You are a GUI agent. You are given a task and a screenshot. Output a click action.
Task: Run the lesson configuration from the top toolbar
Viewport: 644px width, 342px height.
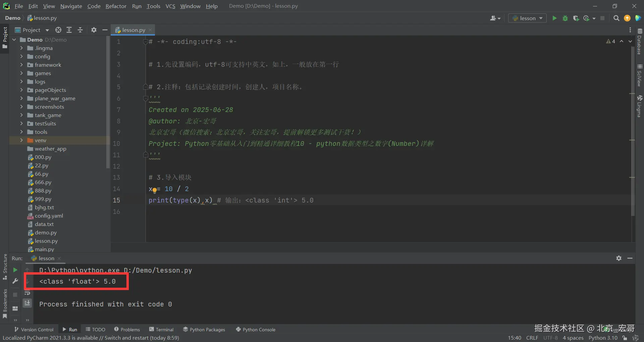[554, 18]
